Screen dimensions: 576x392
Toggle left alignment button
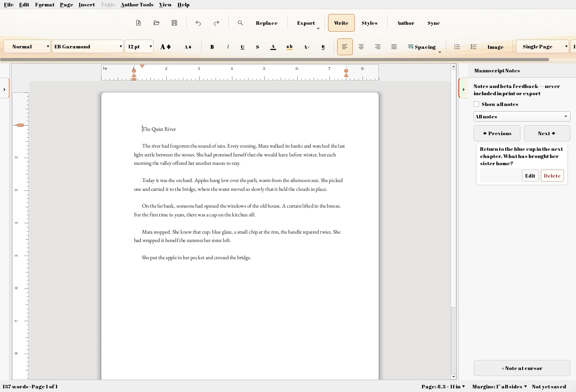tap(345, 47)
